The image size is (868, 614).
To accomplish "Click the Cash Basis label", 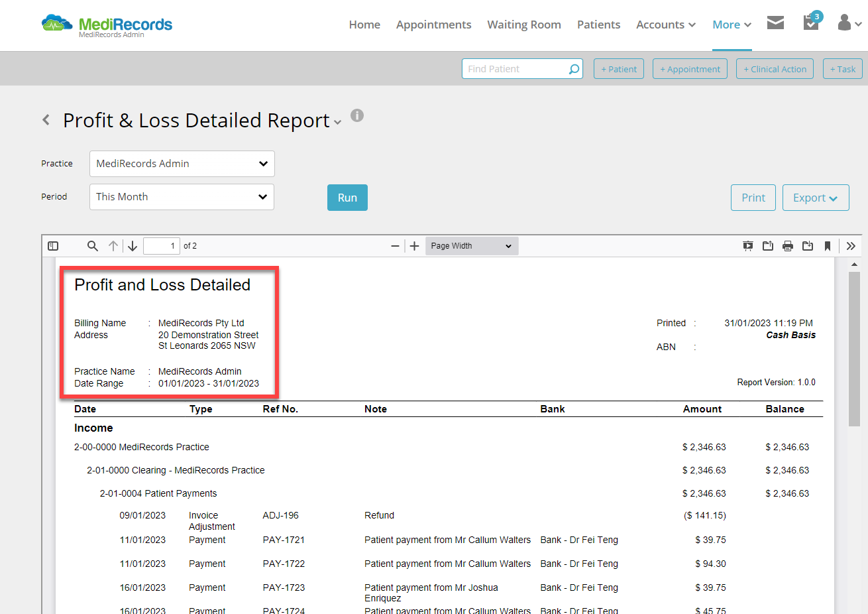I will [x=791, y=335].
